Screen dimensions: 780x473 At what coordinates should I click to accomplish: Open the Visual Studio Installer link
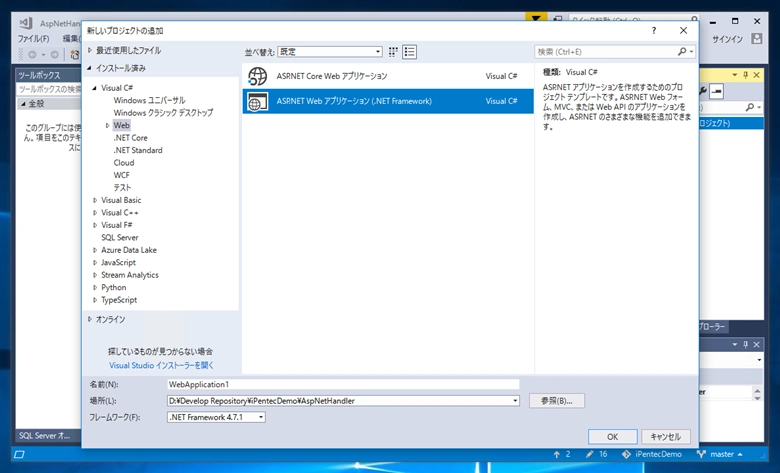[x=161, y=366]
